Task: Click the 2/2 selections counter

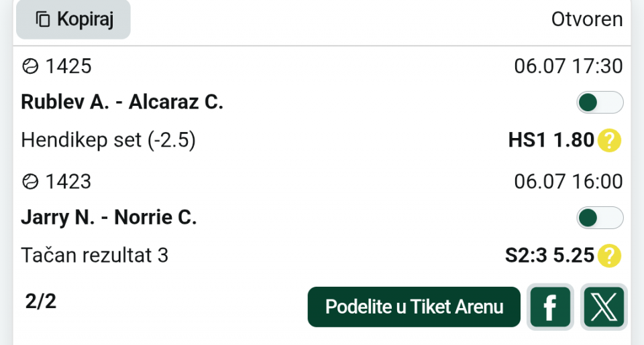Action: coord(40,301)
